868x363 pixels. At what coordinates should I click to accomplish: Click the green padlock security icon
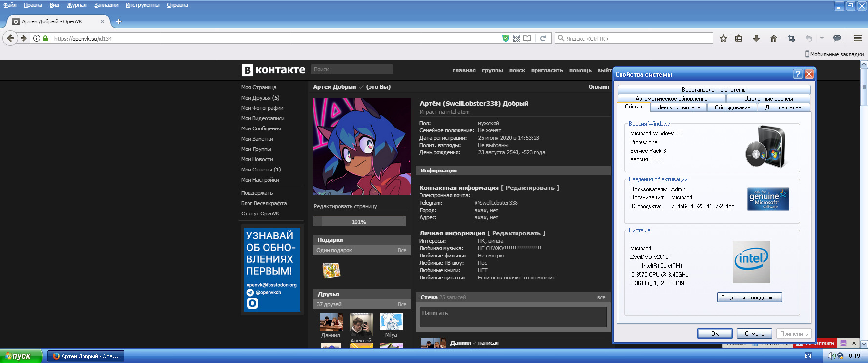45,38
